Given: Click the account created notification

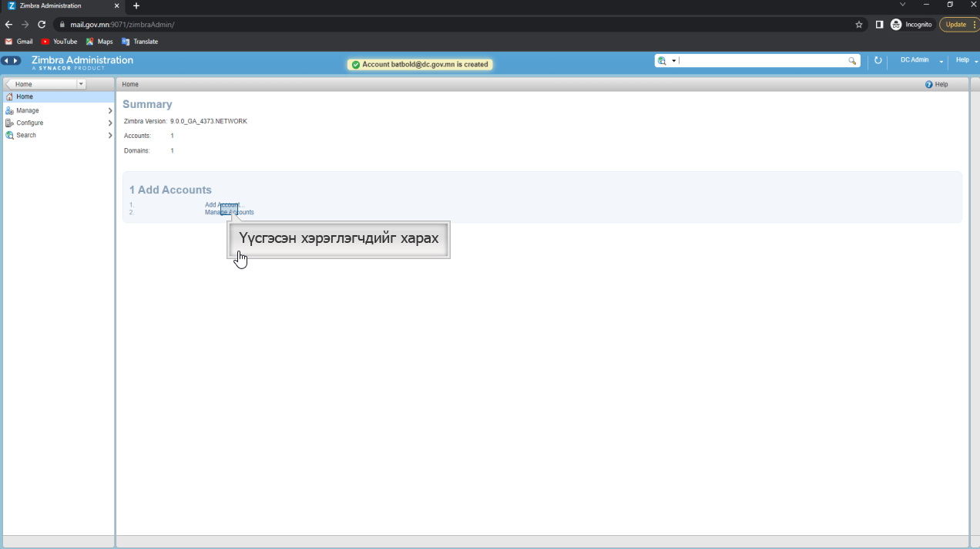Looking at the screenshot, I should tap(420, 65).
